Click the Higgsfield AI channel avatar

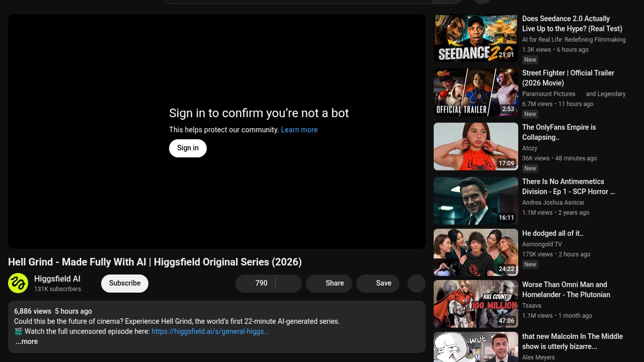pos(18,283)
